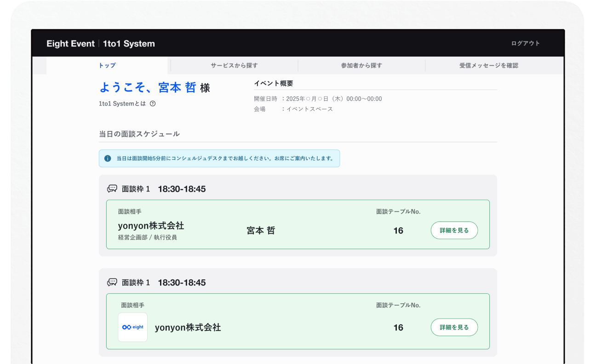Click chat bubble icon above eight logo card
The width and height of the screenshot is (596, 364).
click(x=112, y=283)
